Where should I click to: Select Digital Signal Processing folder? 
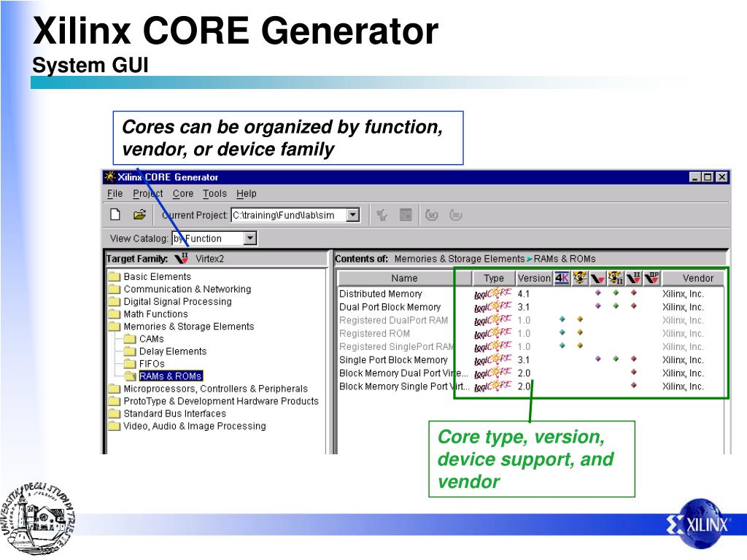[x=178, y=301]
